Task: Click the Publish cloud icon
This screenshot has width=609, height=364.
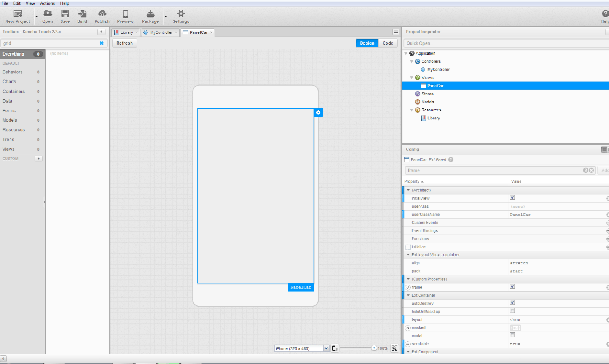Action: pos(102,14)
